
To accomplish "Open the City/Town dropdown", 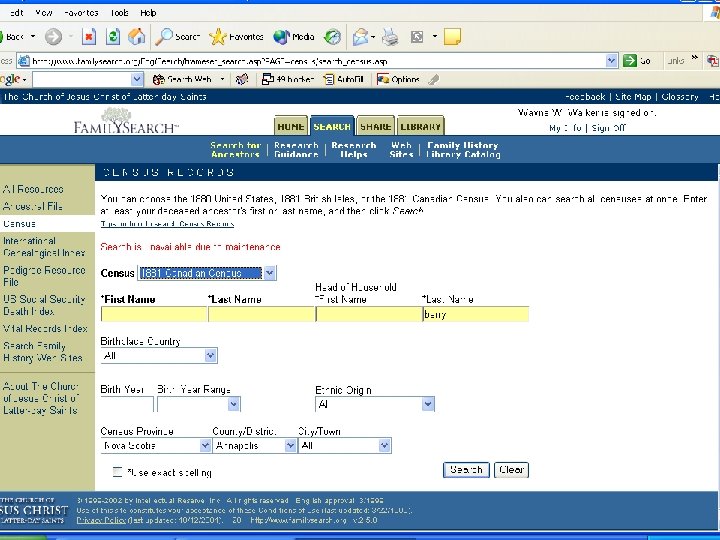I will tap(384, 445).
